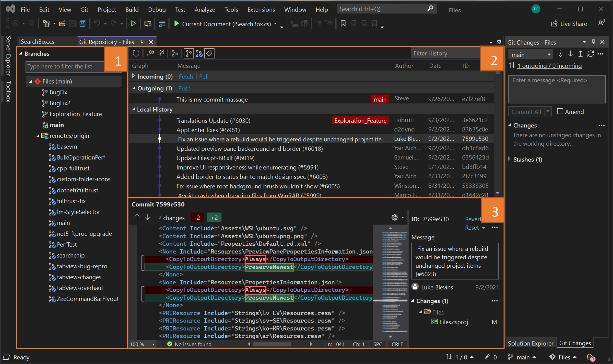Click the Sync icon in Git Changes panel

[x=590, y=54]
